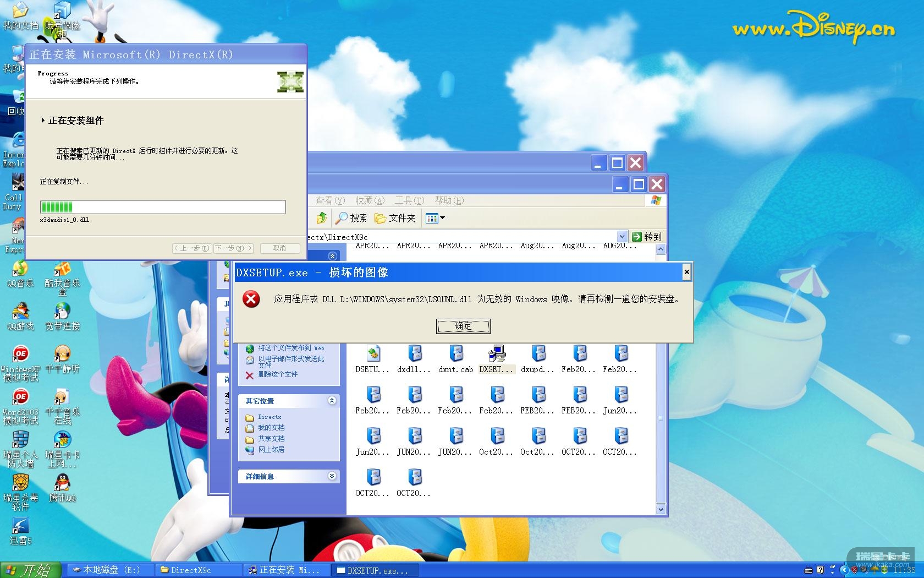Click the keyboard input method tray icon
The width and height of the screenshot is (924, 578).
[x=808, y=570]
